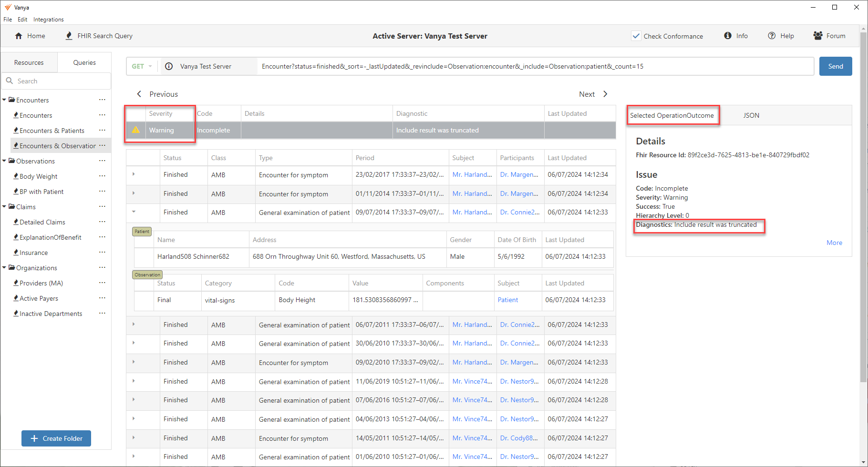Click the Send button
The width and height of the screenshot is (868, 467).
pyautogui.click(x=836, y=66)
